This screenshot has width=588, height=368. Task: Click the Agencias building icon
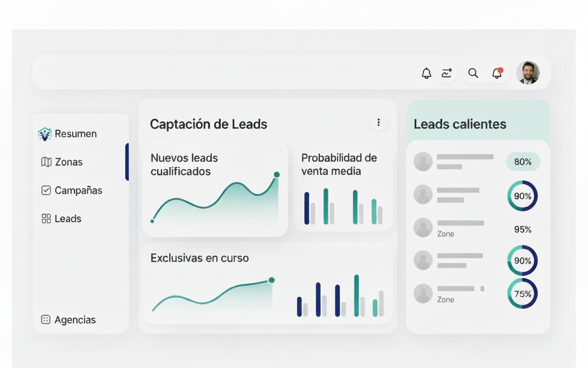click(45, 320)
